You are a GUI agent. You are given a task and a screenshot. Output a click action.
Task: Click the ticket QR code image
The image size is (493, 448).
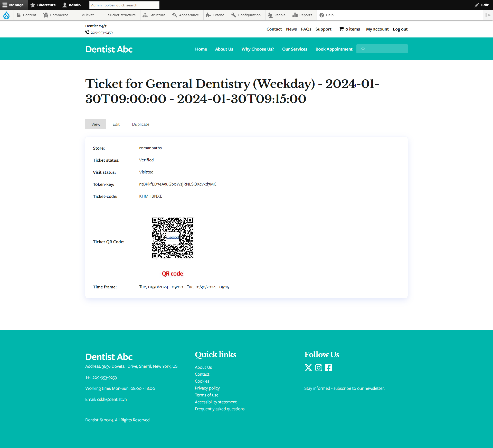(172, 238)
